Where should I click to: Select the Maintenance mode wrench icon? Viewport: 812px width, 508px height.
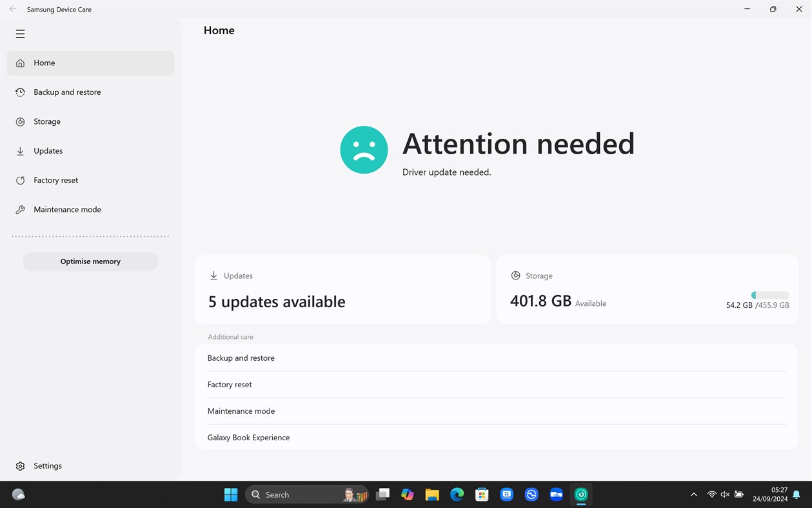click(20, 209)
